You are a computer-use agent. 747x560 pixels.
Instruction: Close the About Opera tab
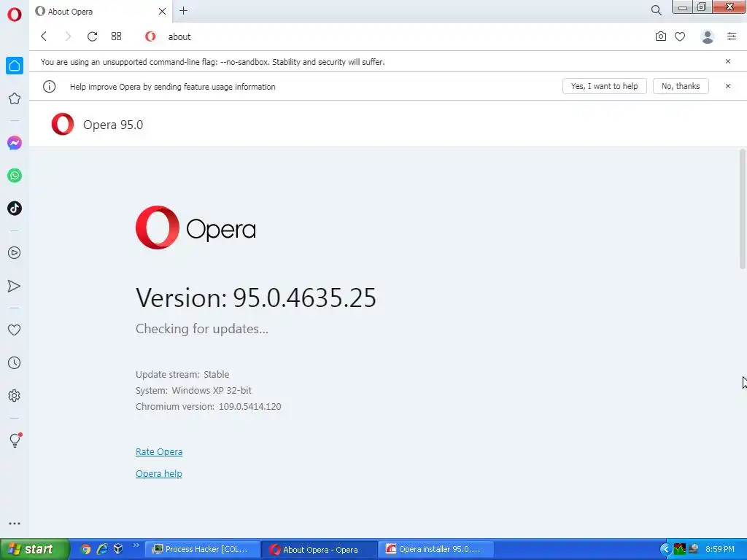(162, 12)
